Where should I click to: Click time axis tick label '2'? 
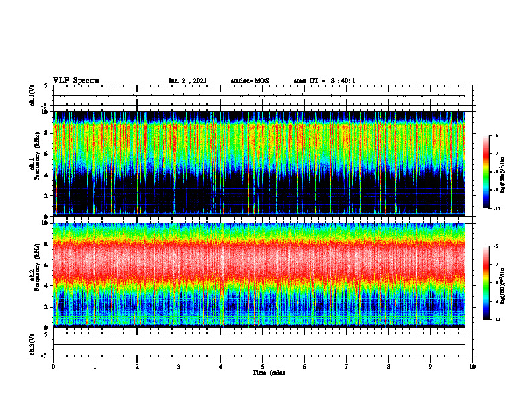click(x=137, y=367)
